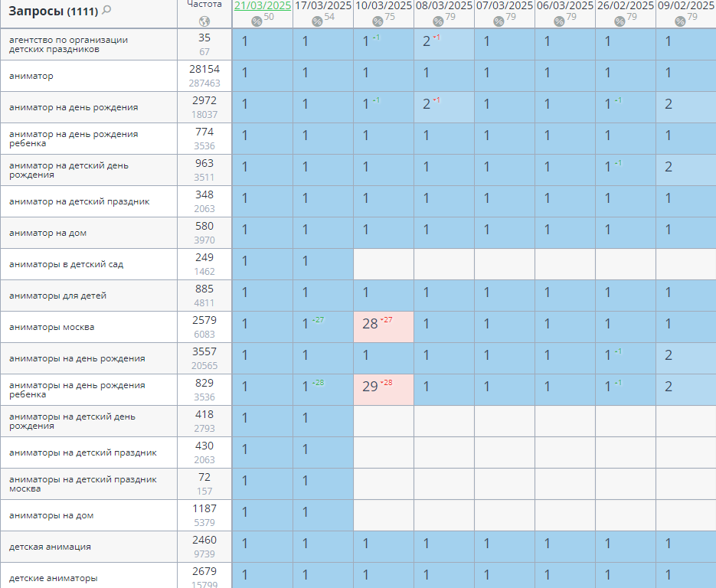Click position 28 cell for аниматоры москва
The height and width of the screenshot is (588, 716).
pyautogui.click(x=384, y=327)
